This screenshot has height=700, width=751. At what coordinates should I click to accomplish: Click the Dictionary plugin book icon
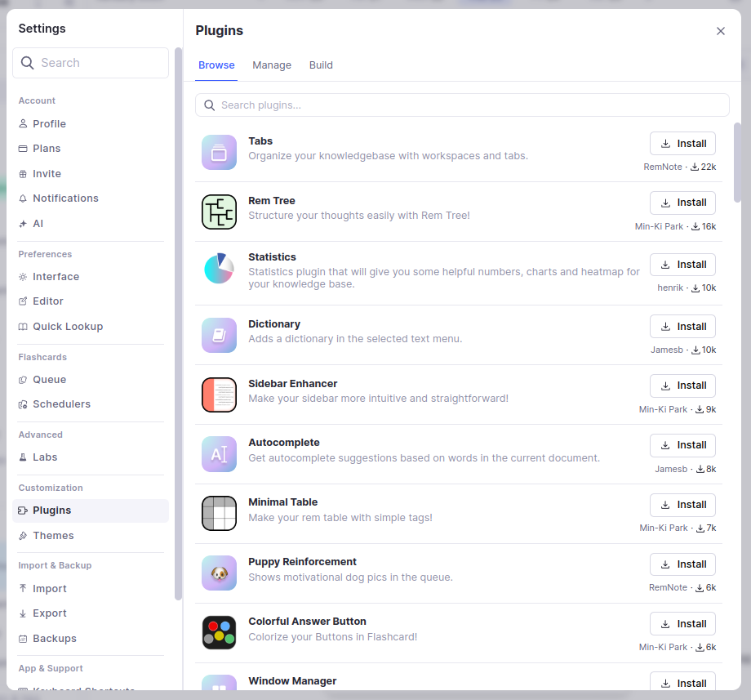coord(219,335)
